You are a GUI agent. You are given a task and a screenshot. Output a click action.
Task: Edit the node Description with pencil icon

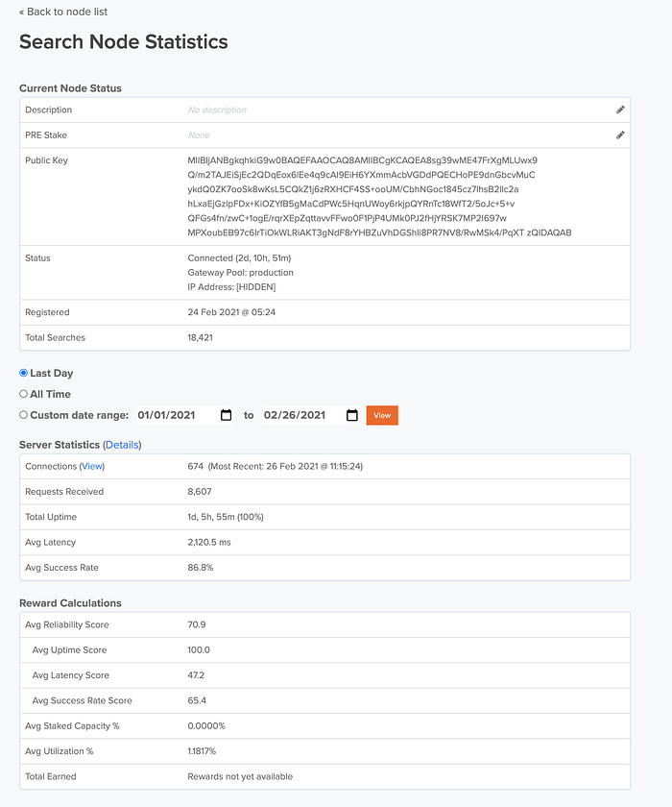point(620,110)
